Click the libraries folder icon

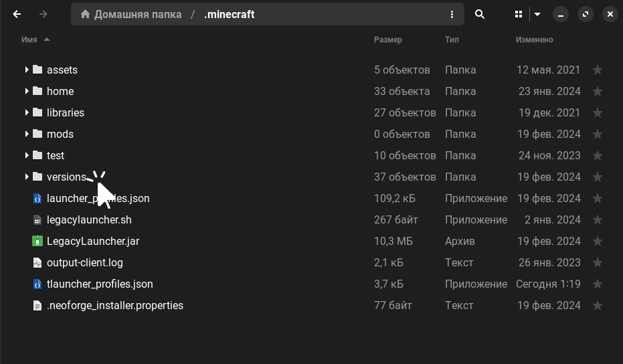tap(37, 112)
